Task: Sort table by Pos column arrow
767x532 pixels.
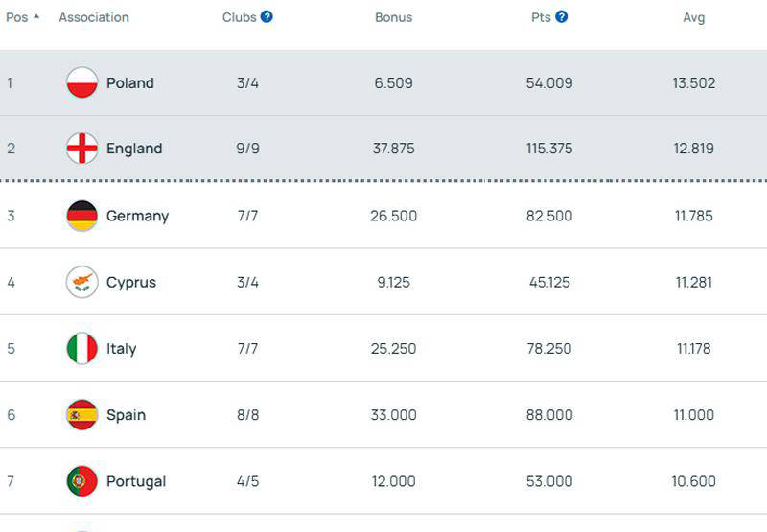Action: [x=36, y=17]
